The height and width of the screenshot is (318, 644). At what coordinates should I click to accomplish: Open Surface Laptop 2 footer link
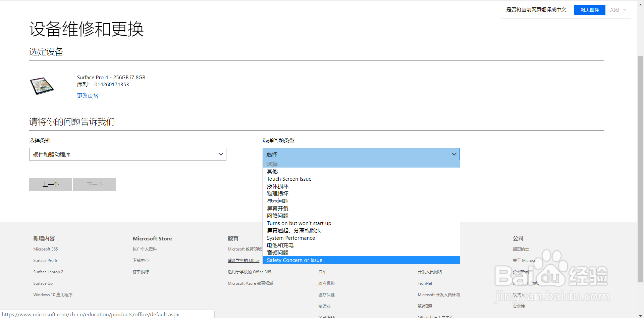coord(48,272)
